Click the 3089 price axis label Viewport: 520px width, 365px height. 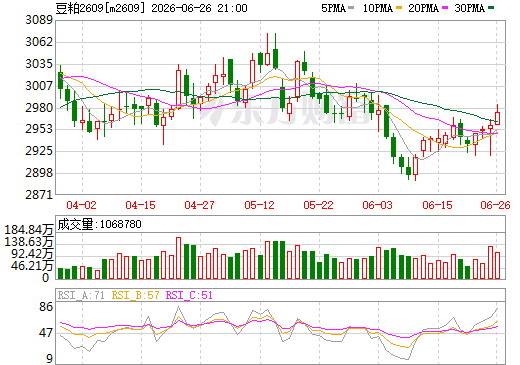(39, 20)
